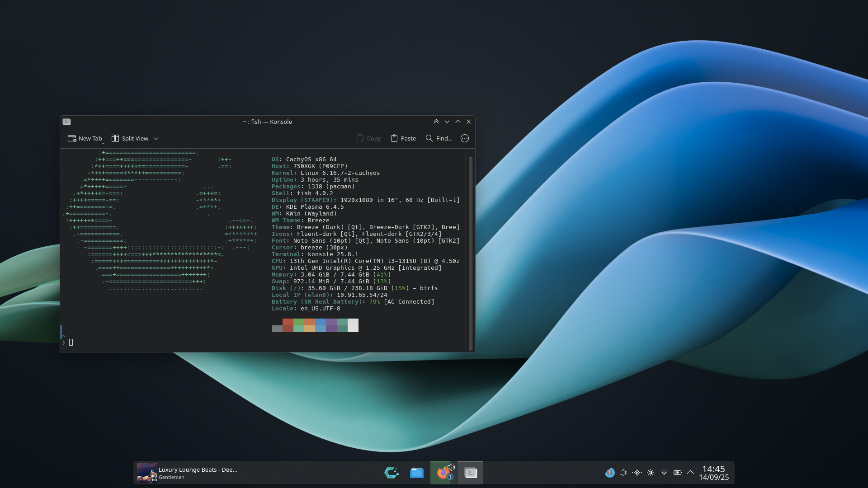
Task: Maximize the Konsole window
Action: (x=458, y=122)
